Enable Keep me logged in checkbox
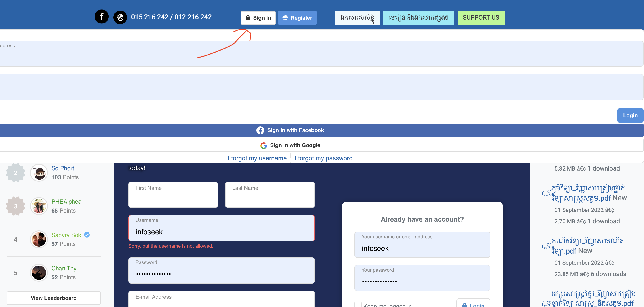Image resolution: width=644 pixels, height=307 pixels. pyautogui.click(x=358, y=305)
